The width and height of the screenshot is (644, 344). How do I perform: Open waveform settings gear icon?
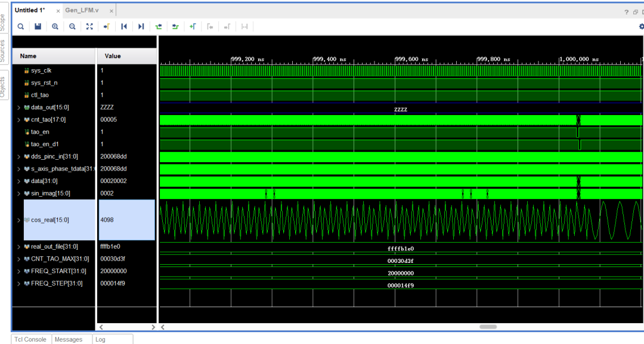tap(642, 27)
